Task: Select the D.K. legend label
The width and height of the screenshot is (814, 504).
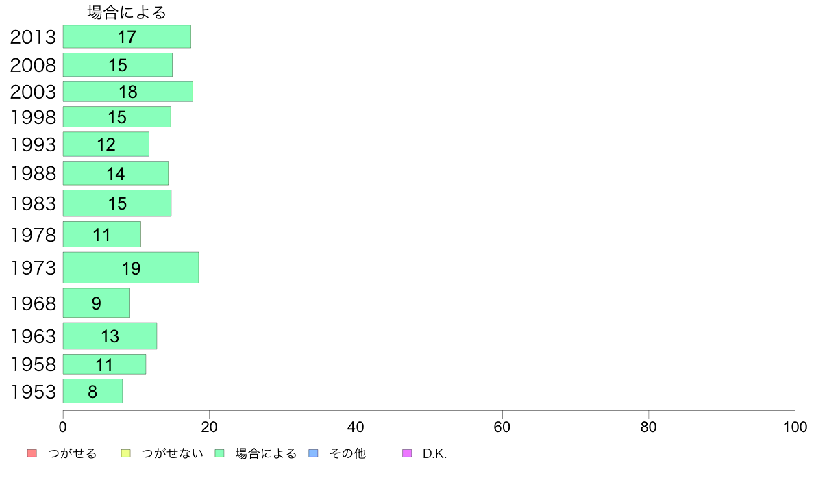Action: coord(434,453)
